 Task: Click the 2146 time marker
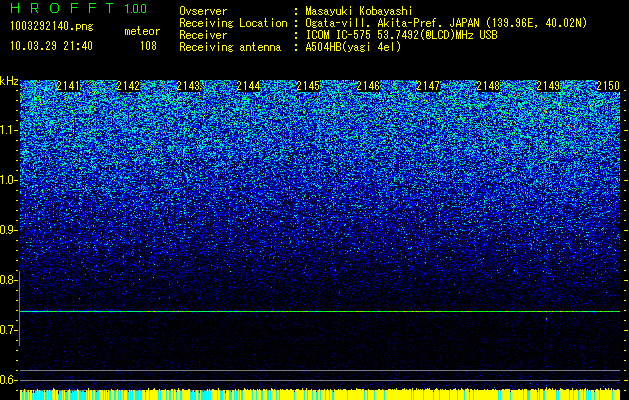pyautogui.click(x=368, y=86)
